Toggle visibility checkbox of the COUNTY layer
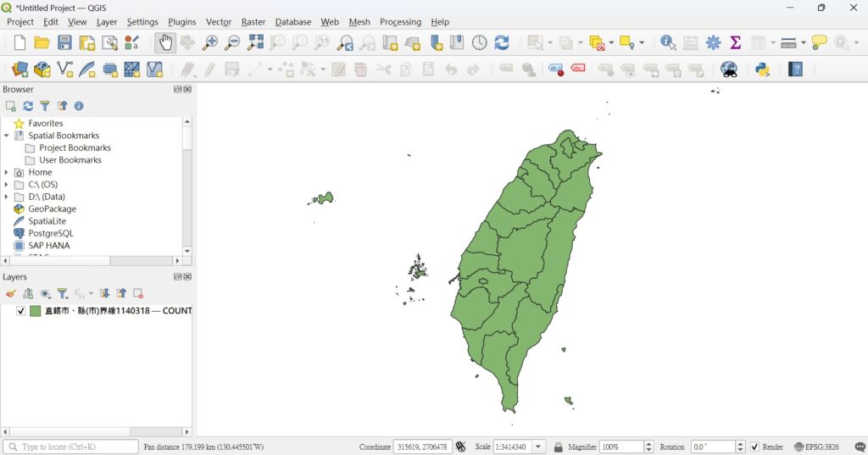 coord(21,311)
